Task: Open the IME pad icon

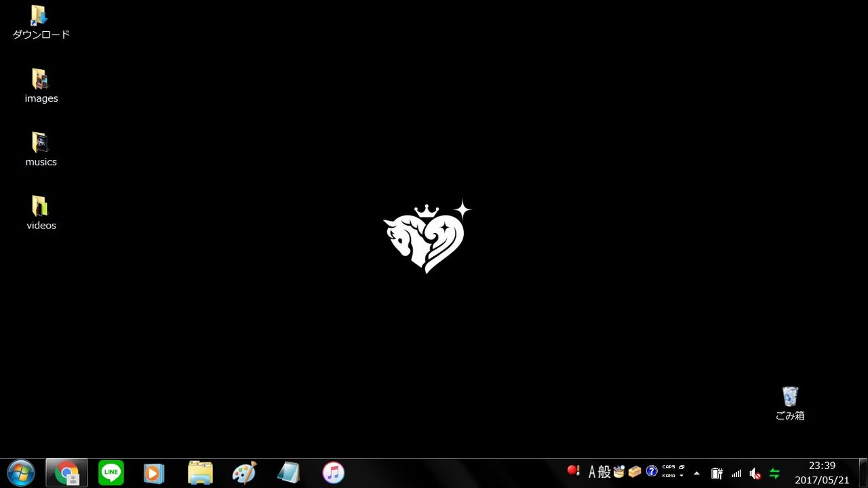Action: pyautogui.click(x=618, y=472)
